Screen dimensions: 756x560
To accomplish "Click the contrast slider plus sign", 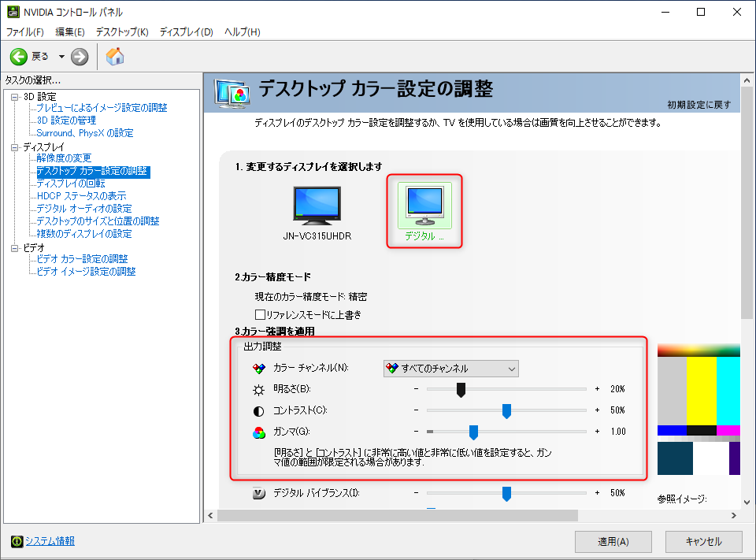I will click(x=597, y=410).
